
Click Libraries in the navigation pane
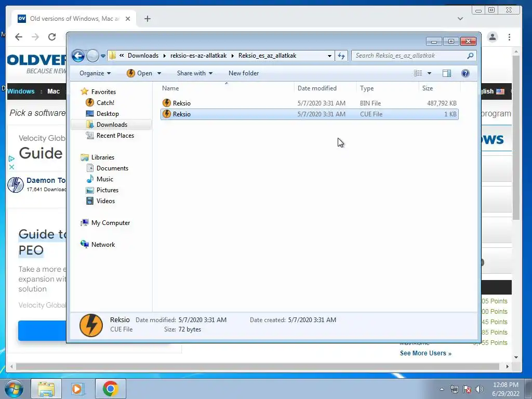[102, 157]
